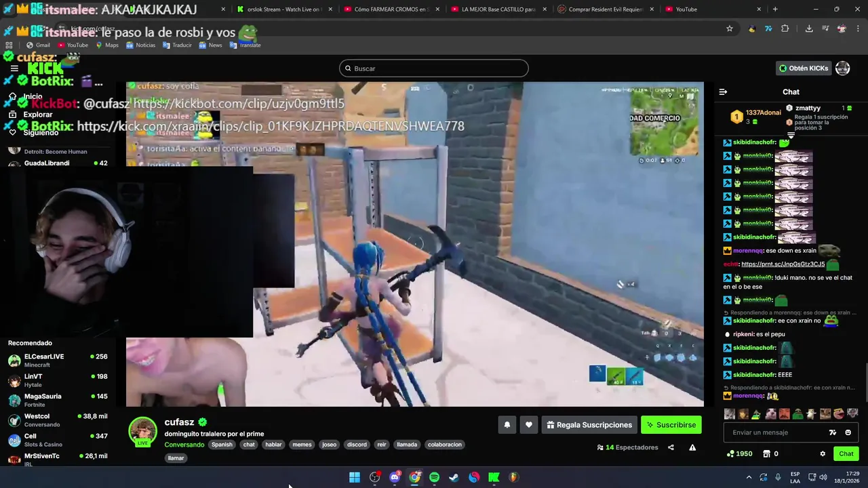Click the report warning triangle icon
This screenshot has width=868, height=488.
692,447
